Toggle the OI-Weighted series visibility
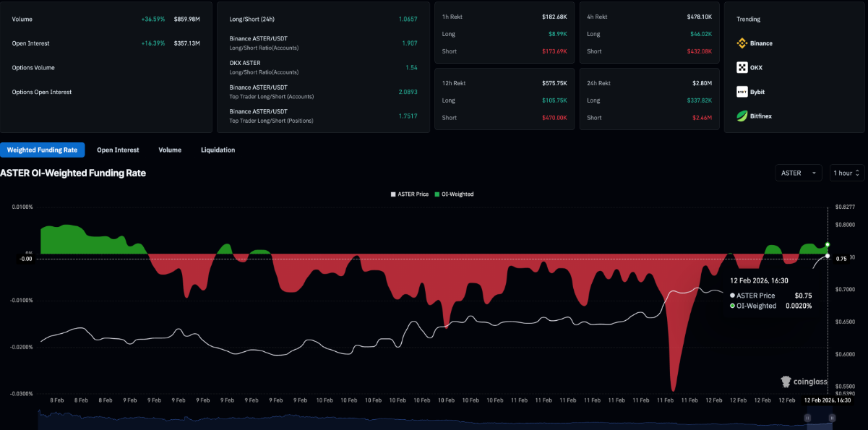868x430 pixels. coord(454,194)
